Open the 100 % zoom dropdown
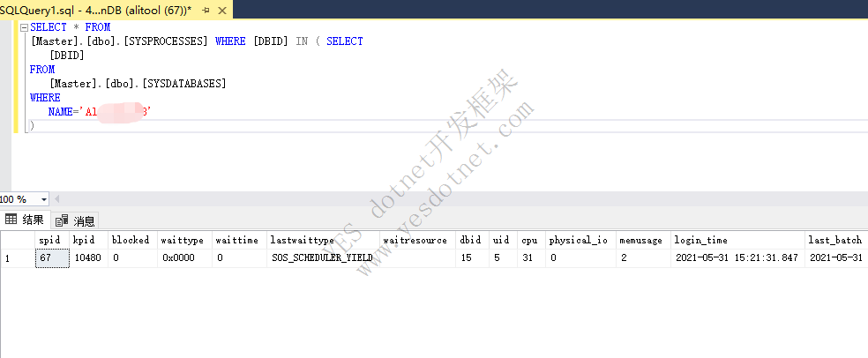 tap(44, 199)
